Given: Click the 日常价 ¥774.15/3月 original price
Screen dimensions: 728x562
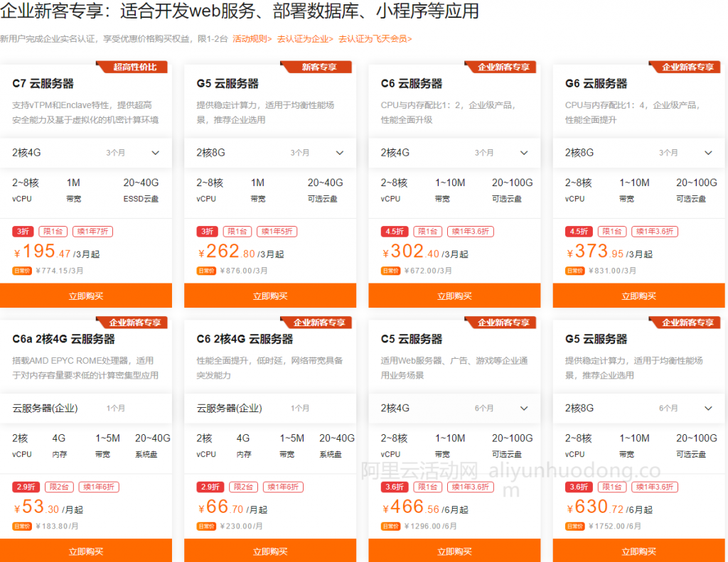Looking at the screenshot, I should [48, 271].
